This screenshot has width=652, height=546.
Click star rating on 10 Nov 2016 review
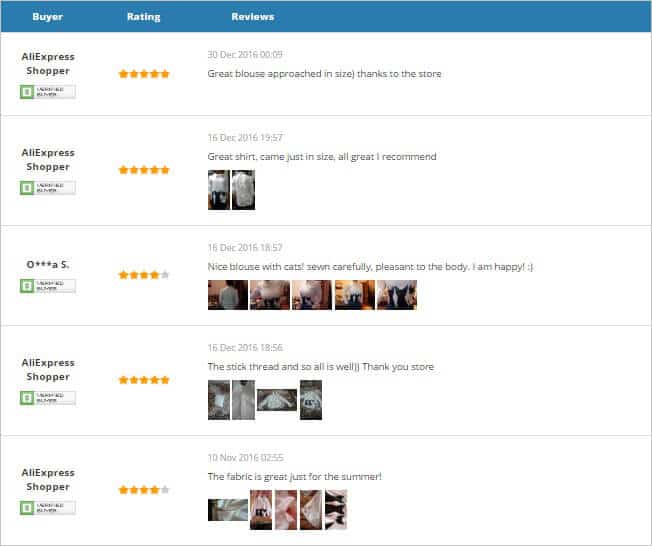[x=144, y=490]
